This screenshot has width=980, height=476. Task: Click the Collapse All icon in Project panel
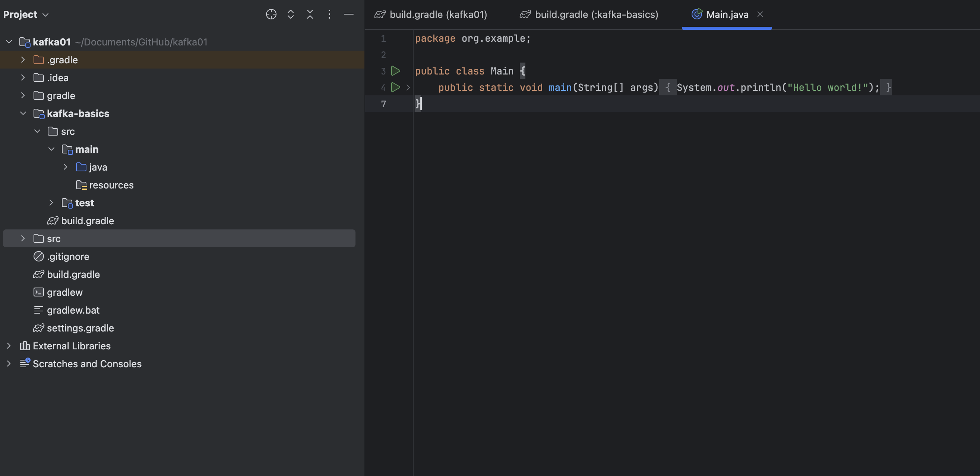click(310, 15)
